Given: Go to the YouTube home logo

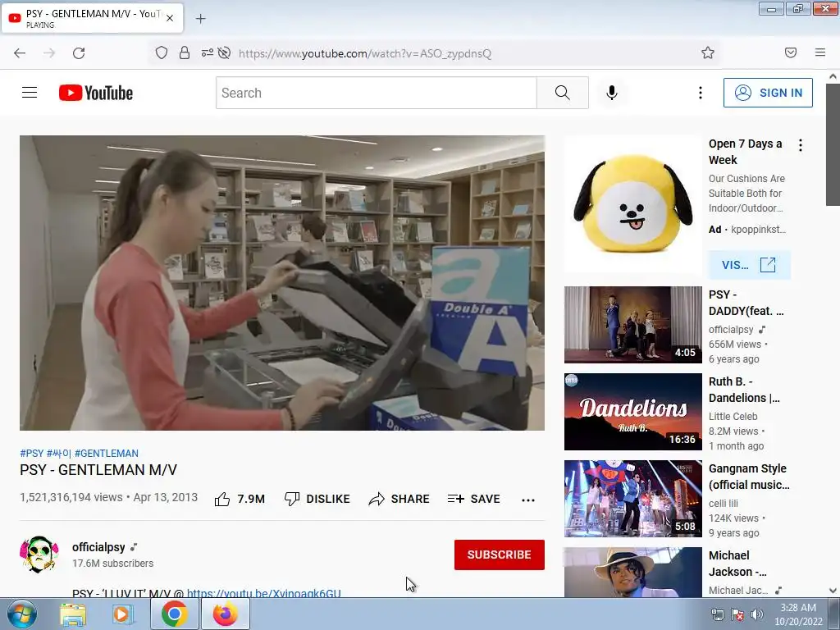Looking at the screenshot, I should click(96, 93).
